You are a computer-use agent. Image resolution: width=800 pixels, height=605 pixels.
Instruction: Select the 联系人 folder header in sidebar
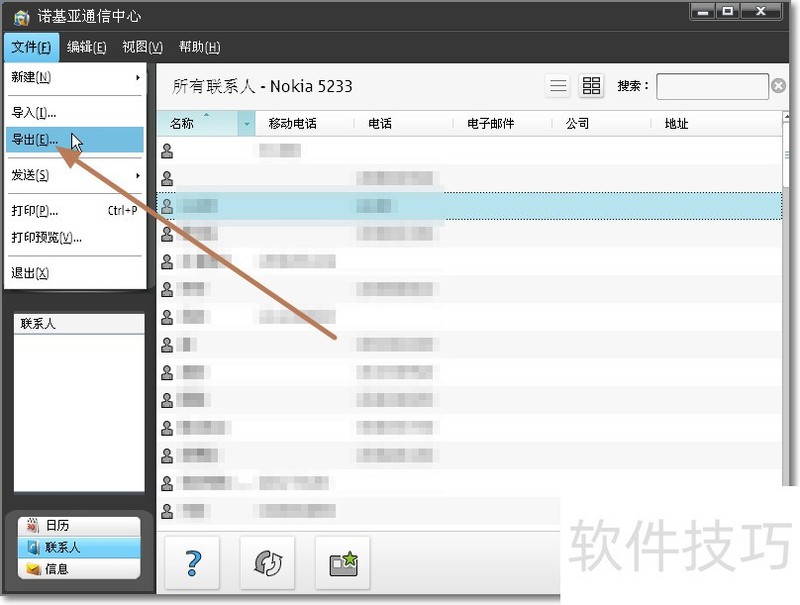tap(79, 323)
